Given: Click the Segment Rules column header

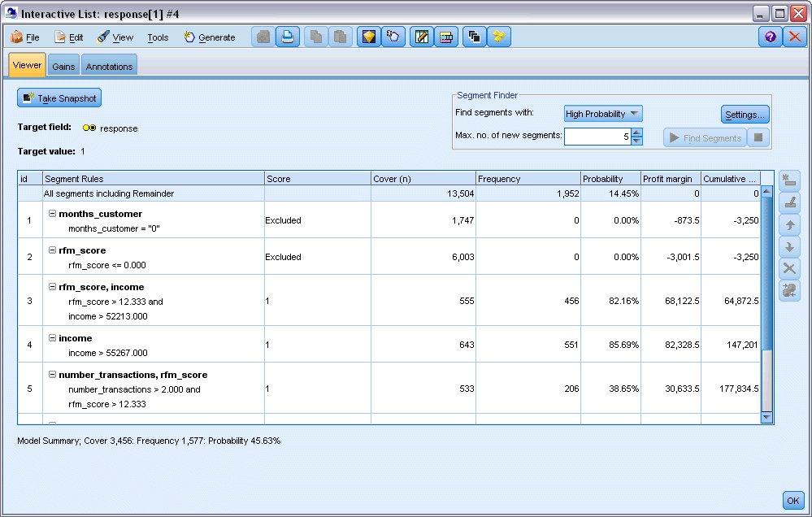Looking at the screenshot, I should [154, 179].
